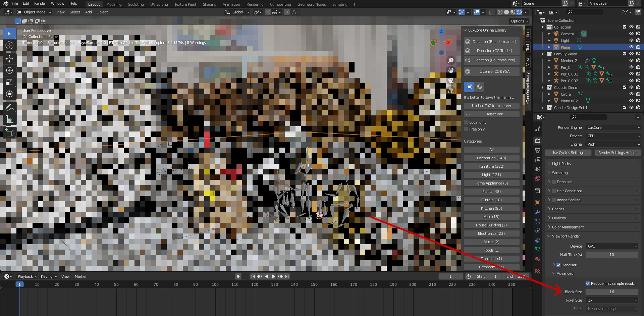Viewport: 644px width, 316px height.
Task: Switch to the Shading workspace tab
Action: 209,4
